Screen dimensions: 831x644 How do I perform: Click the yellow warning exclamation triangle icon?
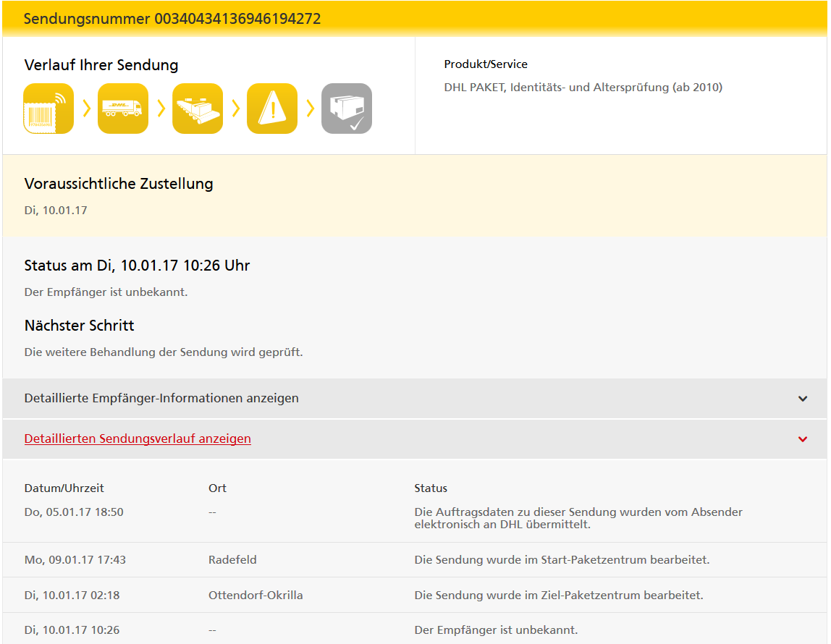click(272, 109)
